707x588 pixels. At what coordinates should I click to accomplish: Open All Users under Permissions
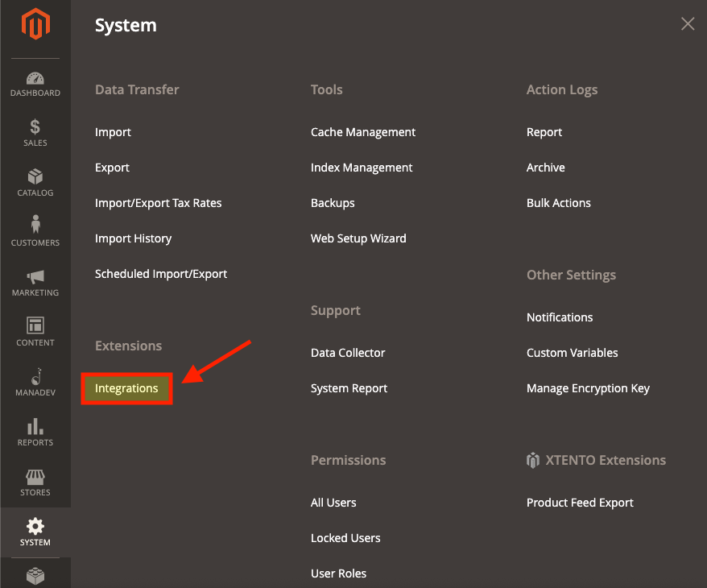(x=333, y=503)
